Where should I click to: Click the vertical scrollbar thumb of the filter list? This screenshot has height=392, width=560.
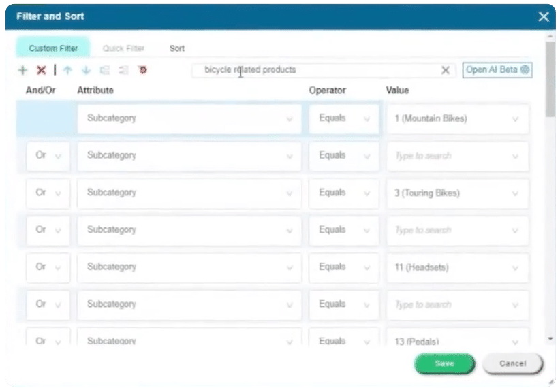tap(550, 79)
